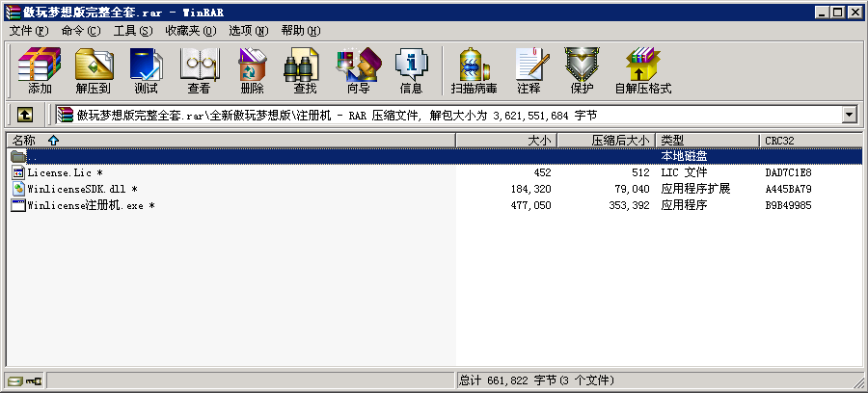Expand the archive path dropdown arrow

850,115
